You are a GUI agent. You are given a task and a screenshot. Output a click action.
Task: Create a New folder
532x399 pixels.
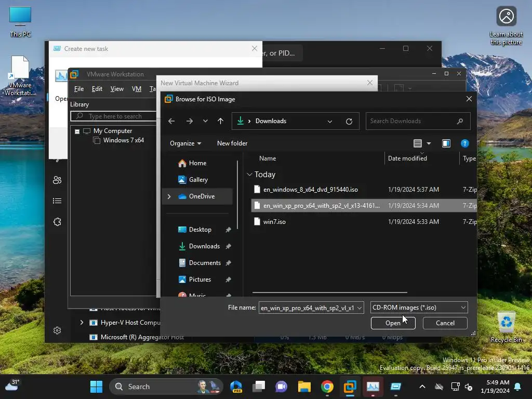click(232, 143)
